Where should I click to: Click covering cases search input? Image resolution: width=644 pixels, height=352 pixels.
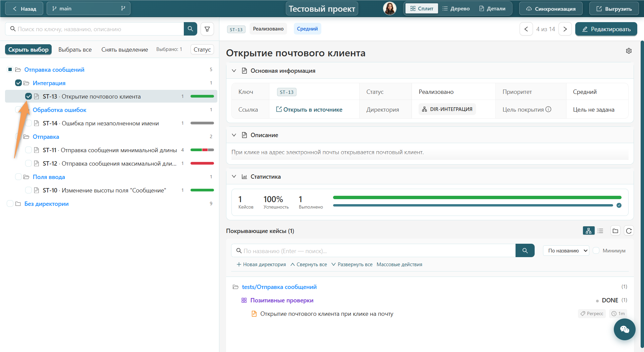[373, 250]
